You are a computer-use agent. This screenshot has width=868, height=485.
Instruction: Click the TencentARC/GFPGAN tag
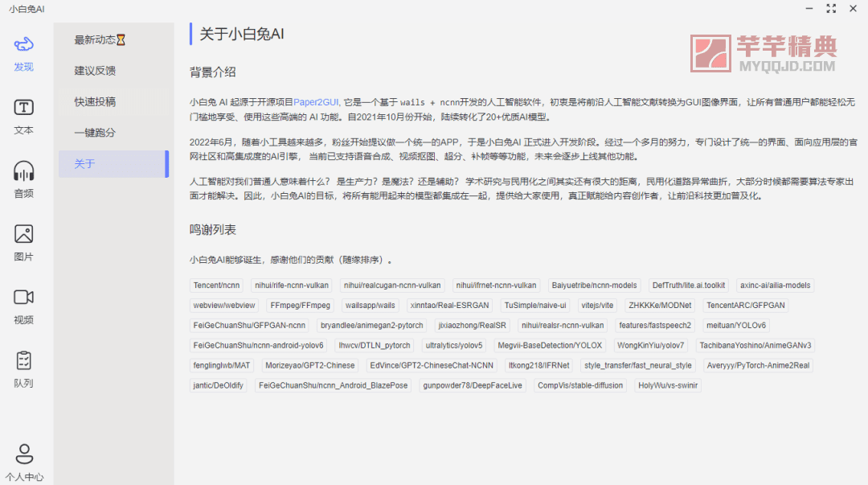(x=746, y=306)
